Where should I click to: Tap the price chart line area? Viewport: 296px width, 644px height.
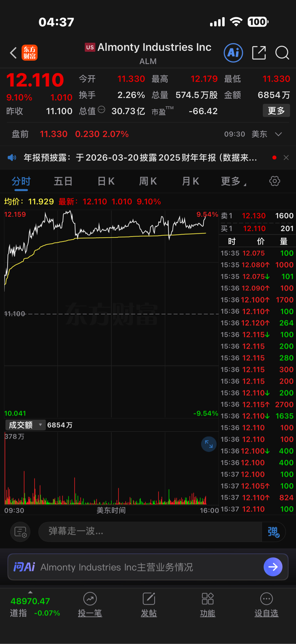point(111,314)
